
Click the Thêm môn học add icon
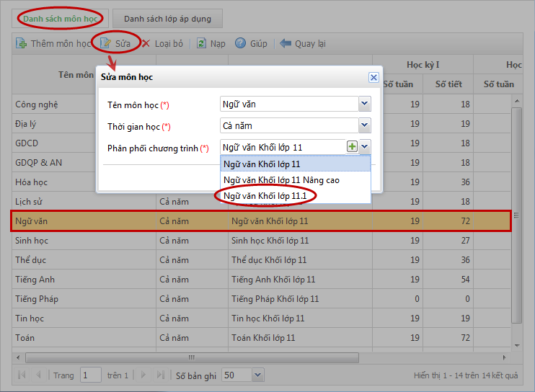pos(21,43)
